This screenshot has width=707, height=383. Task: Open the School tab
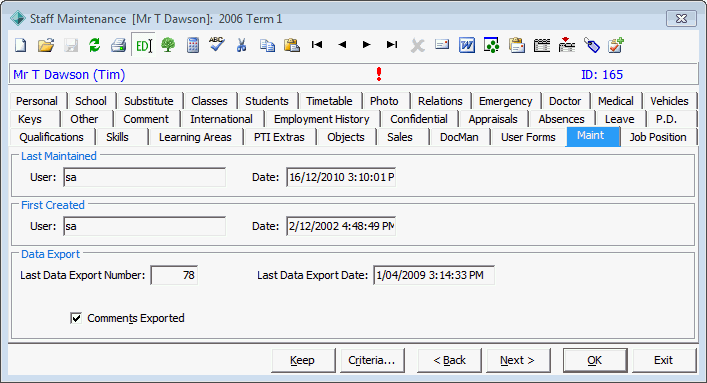coord(91,101)
